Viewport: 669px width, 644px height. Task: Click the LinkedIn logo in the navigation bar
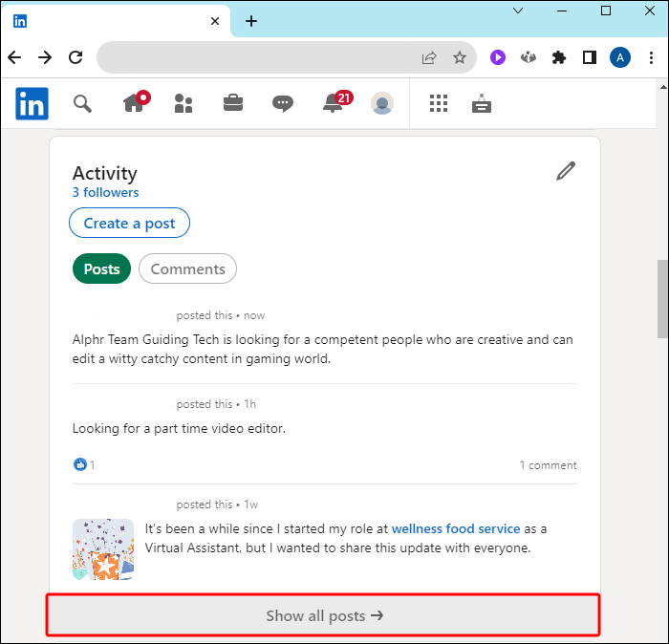point(32,103)
